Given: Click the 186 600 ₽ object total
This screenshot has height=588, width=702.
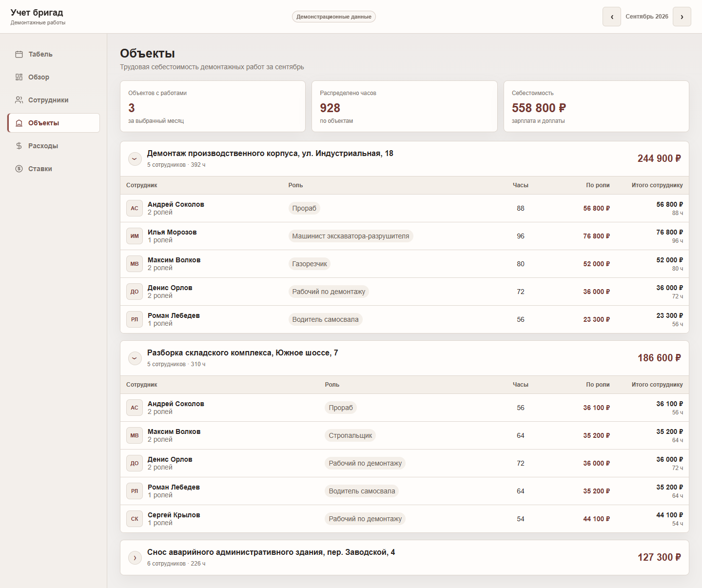Looking at the screenshot, I should tap(659, 358).
